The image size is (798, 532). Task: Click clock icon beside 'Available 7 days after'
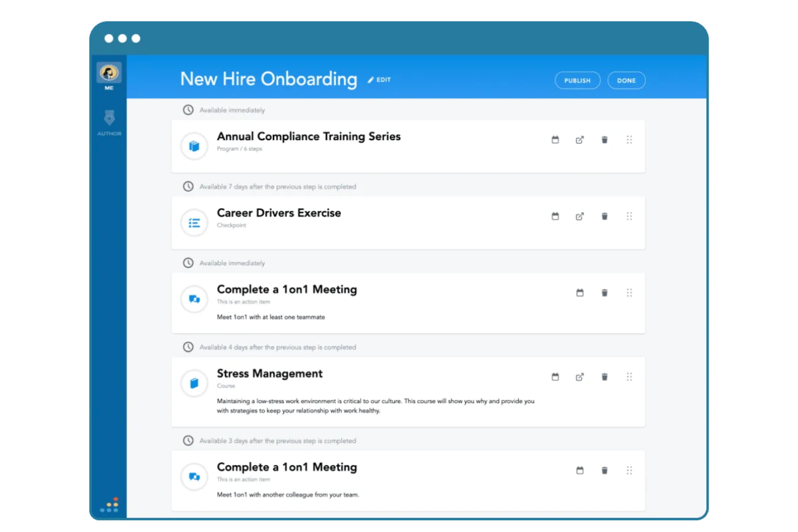[188, 186]
